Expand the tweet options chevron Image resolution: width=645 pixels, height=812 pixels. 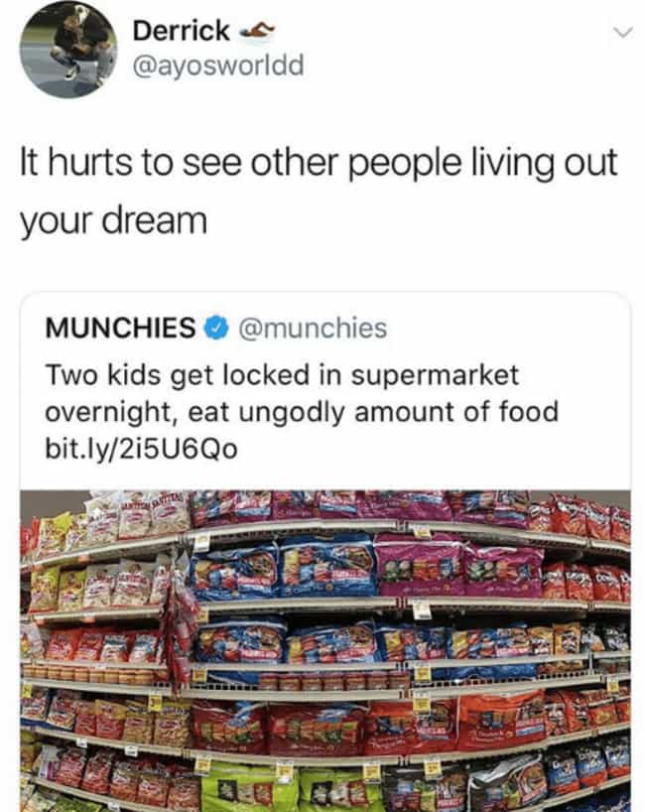pyautogui.click(x=623, y=33)
